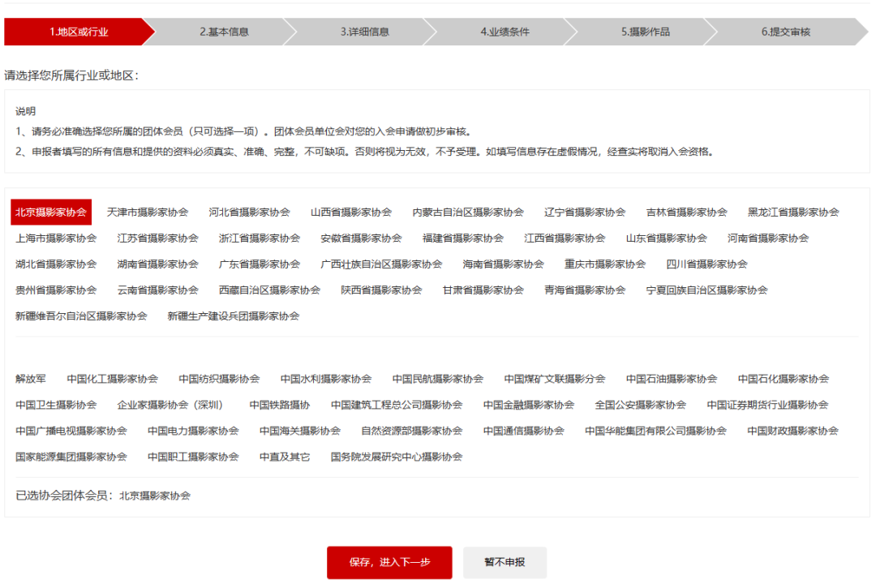Select 贵州省摄影家协会

[x=56, y=290]
